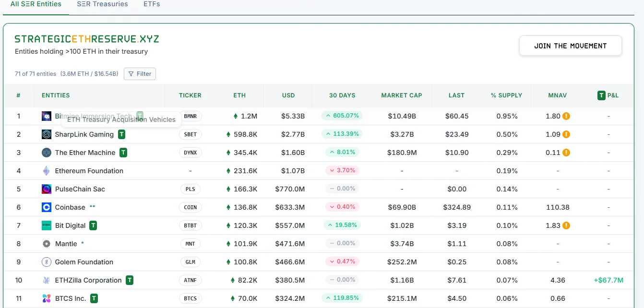644x308 pixels.
Task: Click the SBET ticker badge
Action: 190,134
